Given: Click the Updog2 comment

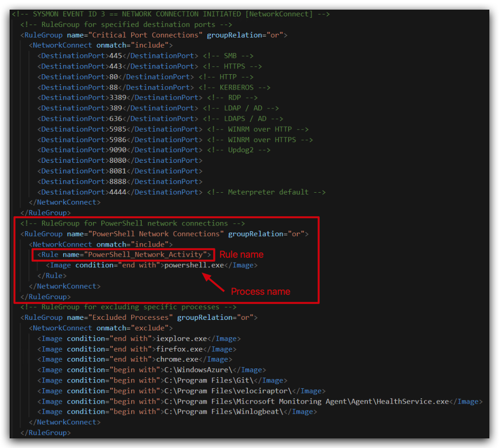Looking at the screenshot, I should click(x=239, y=150).
